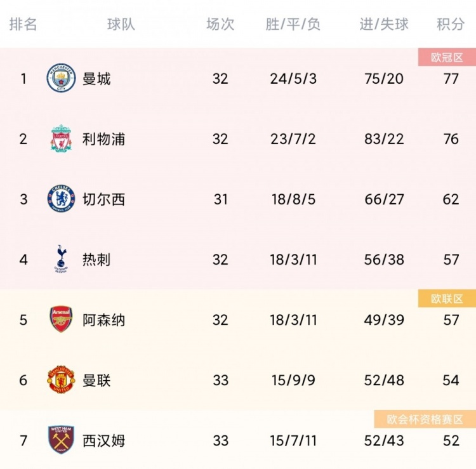This screenshot has height=469, width=476.
Task: Click the 胜/平/负 column header
Action: click(293, 24)
